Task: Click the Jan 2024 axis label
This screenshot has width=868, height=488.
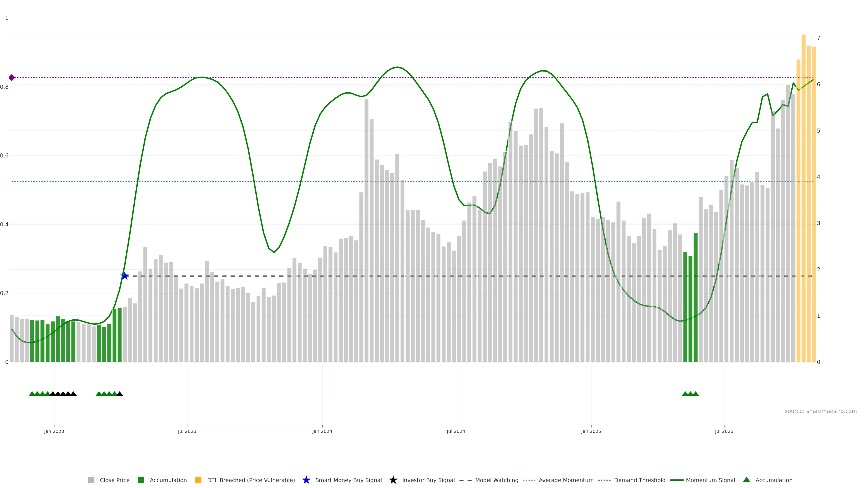Action: [x=322, y=431]
